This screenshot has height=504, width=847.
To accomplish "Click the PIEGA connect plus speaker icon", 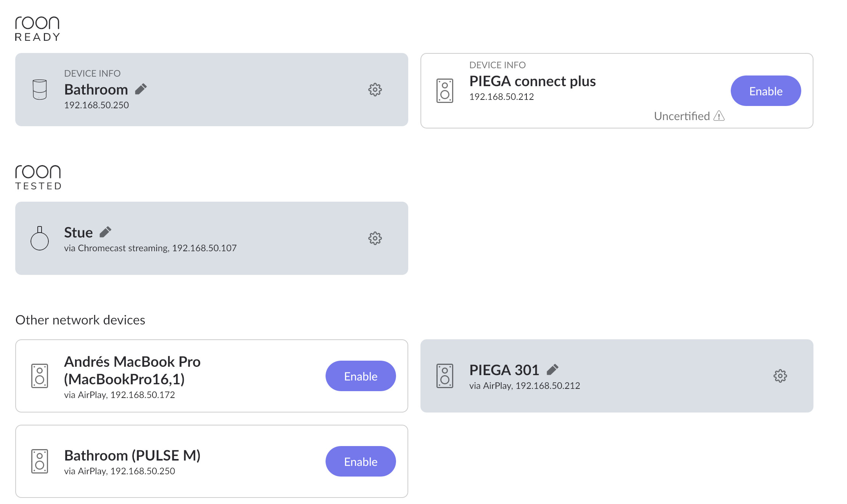I will [445, 91].
